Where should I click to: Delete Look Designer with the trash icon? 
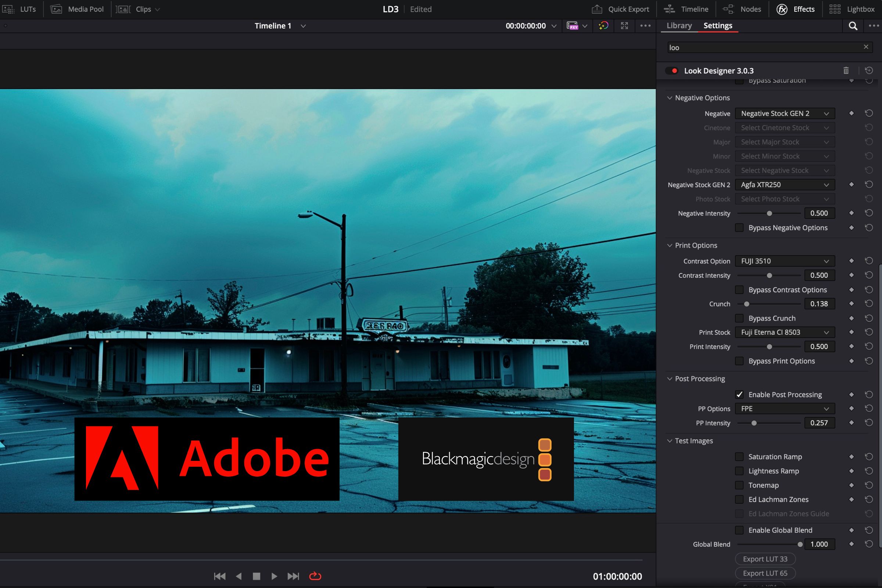[x=846, y=71]
